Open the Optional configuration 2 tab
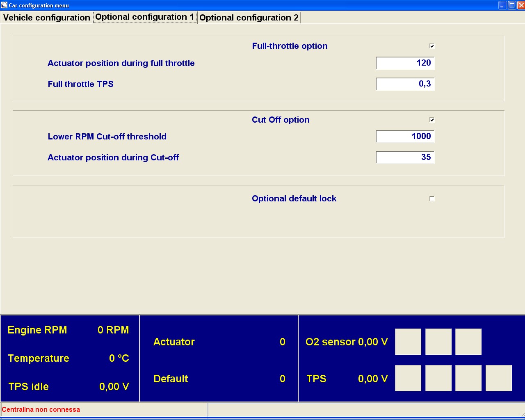 click(249, 18)
